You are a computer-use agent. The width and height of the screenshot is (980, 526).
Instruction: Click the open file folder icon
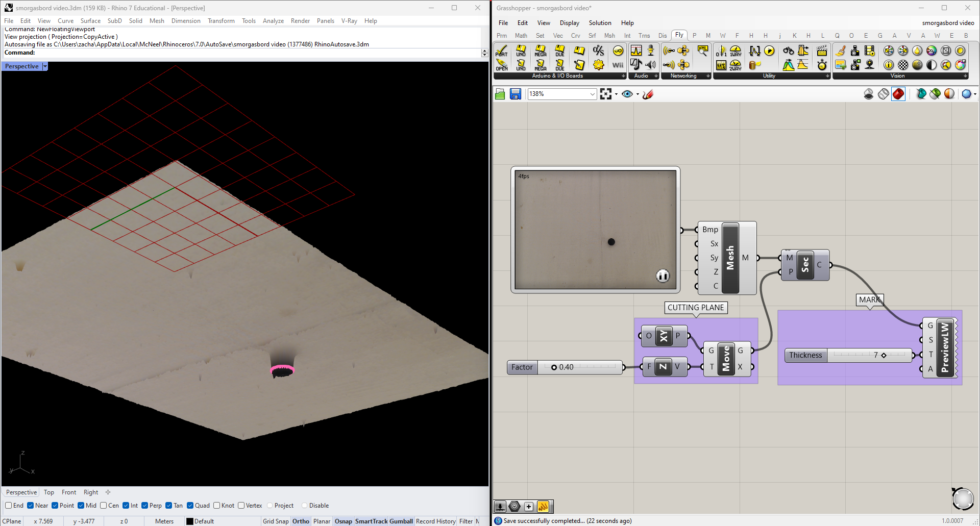(500, 94)
